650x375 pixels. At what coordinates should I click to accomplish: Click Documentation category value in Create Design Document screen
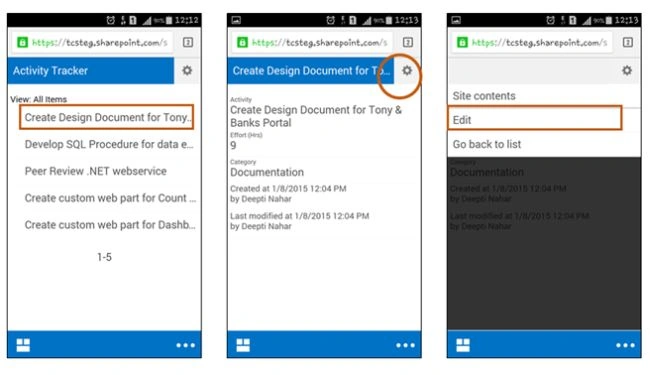click(x=267, y=172)
